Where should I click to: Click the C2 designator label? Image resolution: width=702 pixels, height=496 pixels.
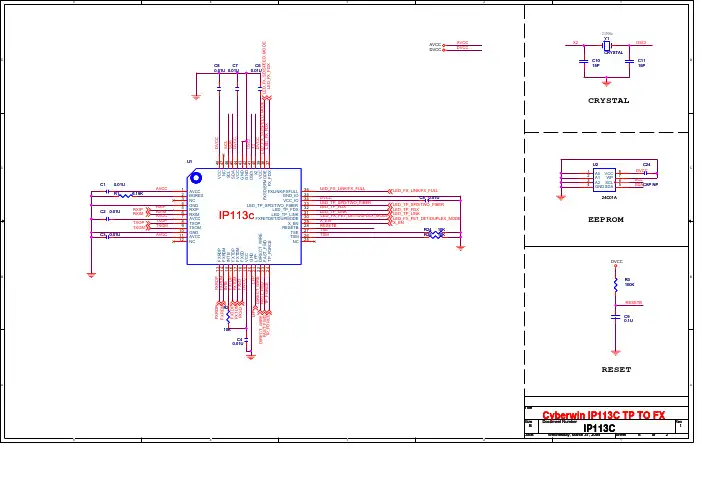(103, 211)
